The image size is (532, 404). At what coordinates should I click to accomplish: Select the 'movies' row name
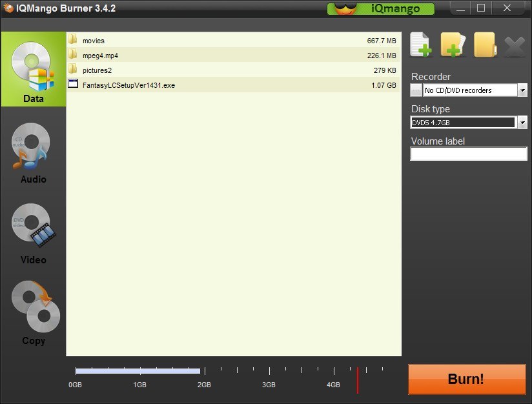pyautogui.click(x=94, y=41)
